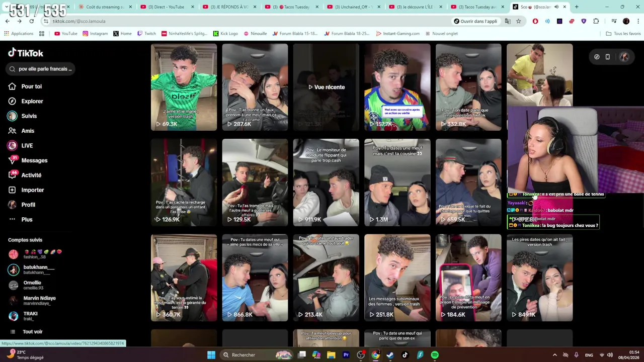The width and height of the screenshot is (644, 362).
Task: Click the browser Back arrow
Action: coord(7,21)
